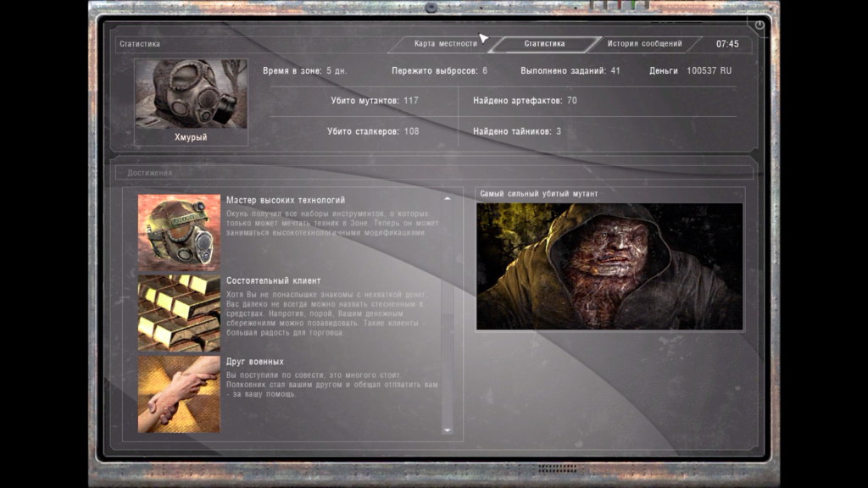868x488 pixels.
Task: Click the achievements scroll down arrow
Action: 448,430
